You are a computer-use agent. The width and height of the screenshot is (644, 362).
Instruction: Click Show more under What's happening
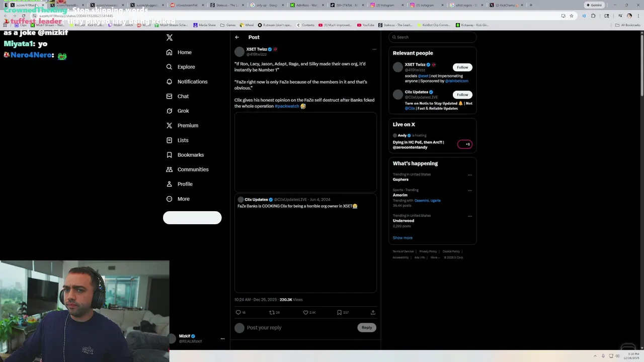click(403, 238)
